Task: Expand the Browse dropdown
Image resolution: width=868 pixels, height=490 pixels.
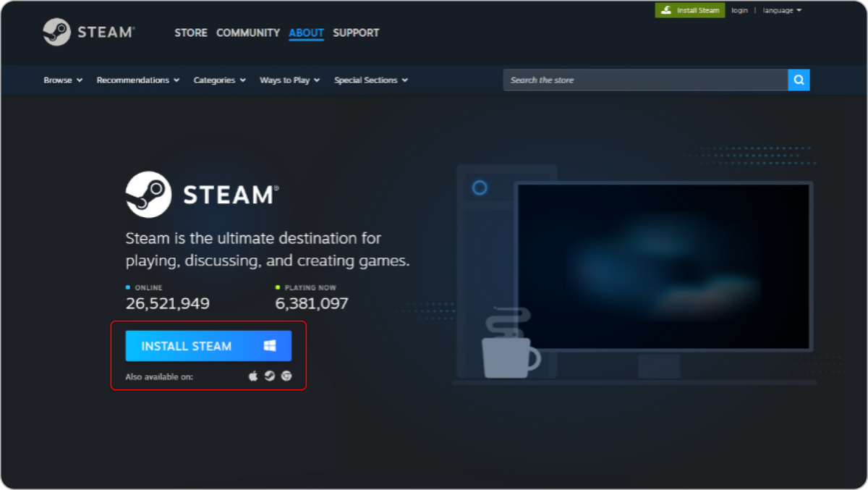Action: point(62,80)
